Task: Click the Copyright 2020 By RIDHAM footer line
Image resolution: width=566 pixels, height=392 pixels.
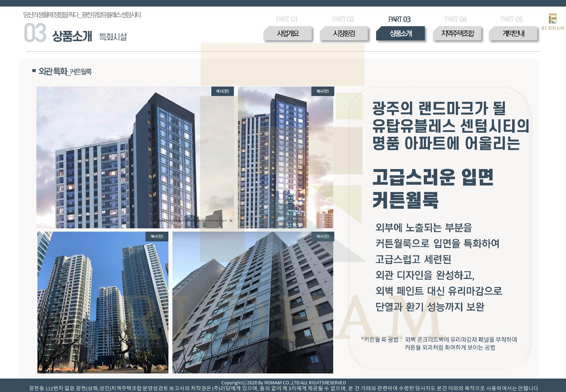Action: pos(283,383)
